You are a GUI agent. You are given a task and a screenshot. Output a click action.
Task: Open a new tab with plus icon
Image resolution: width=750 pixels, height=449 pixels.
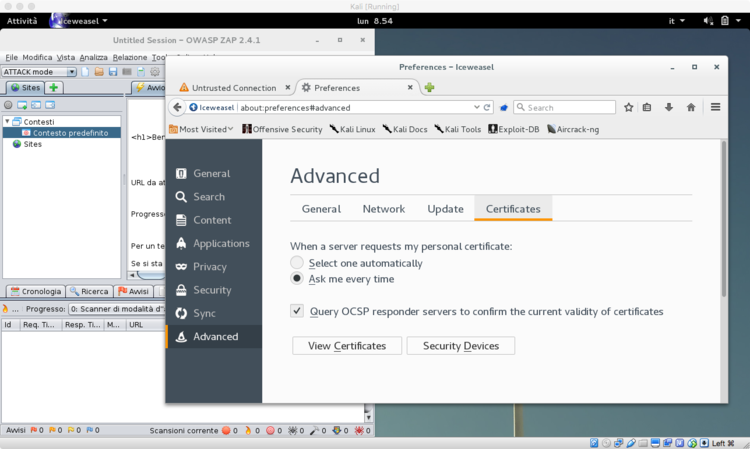429,87
